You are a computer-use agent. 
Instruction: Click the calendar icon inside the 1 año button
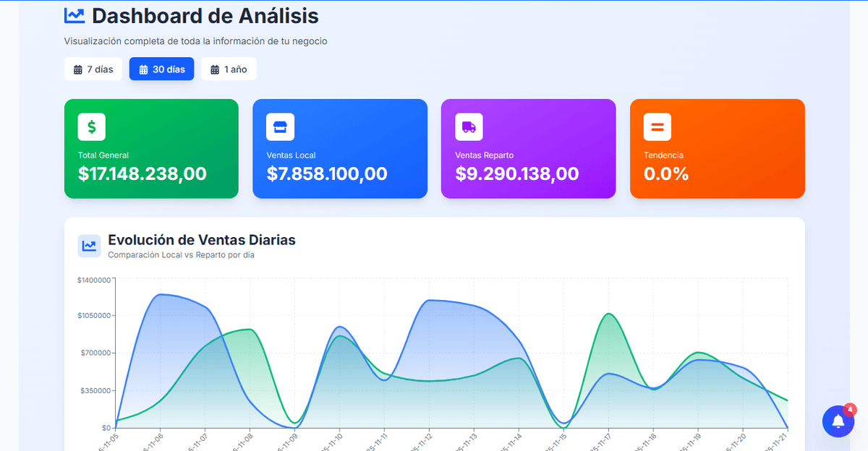pyautogui.click(x=214, y=69)
